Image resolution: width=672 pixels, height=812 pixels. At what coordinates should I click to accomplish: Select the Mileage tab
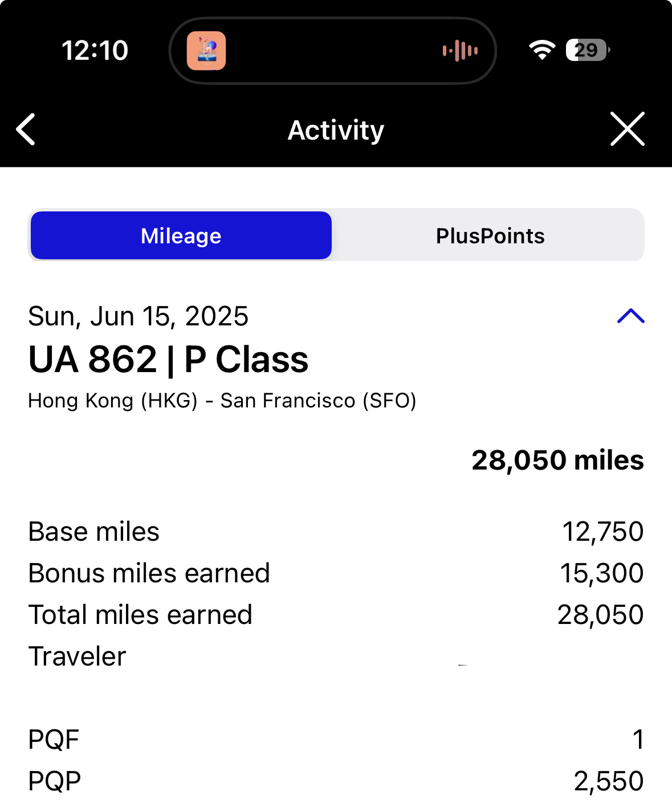click(181, 235)
